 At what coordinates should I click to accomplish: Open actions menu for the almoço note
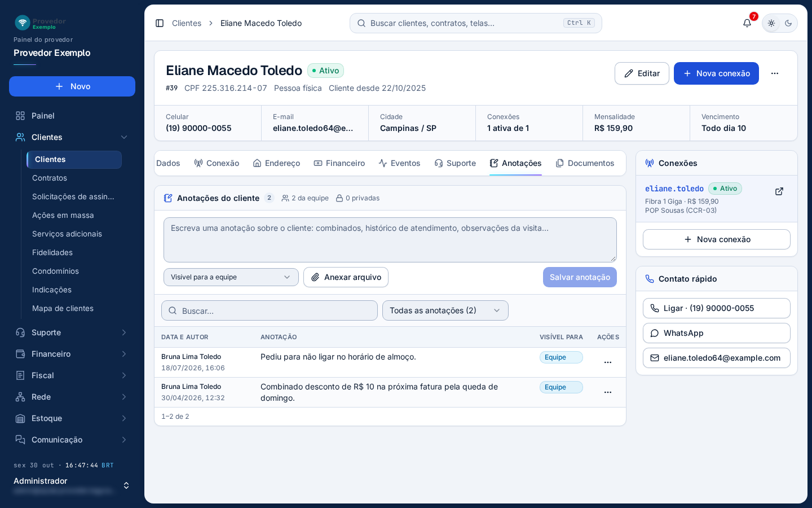coord(608,362)
